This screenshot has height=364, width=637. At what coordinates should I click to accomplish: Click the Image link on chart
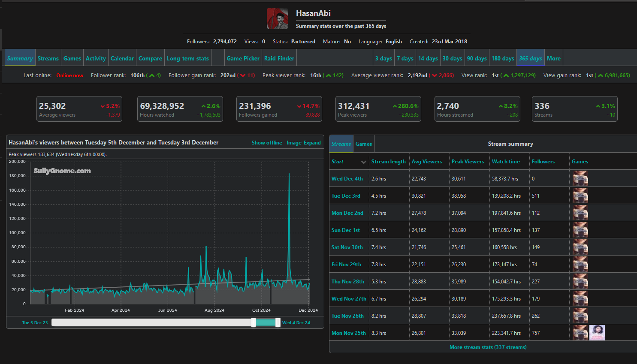tap(294, 143)
